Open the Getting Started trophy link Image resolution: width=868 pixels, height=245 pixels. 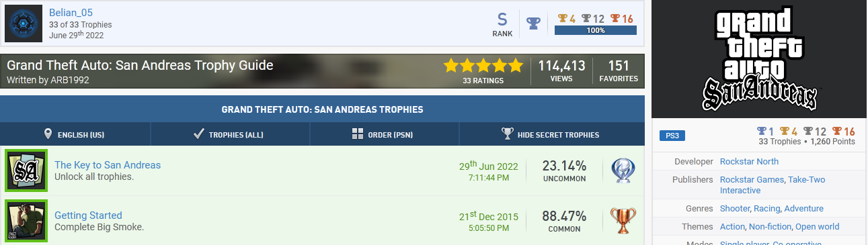88,215
